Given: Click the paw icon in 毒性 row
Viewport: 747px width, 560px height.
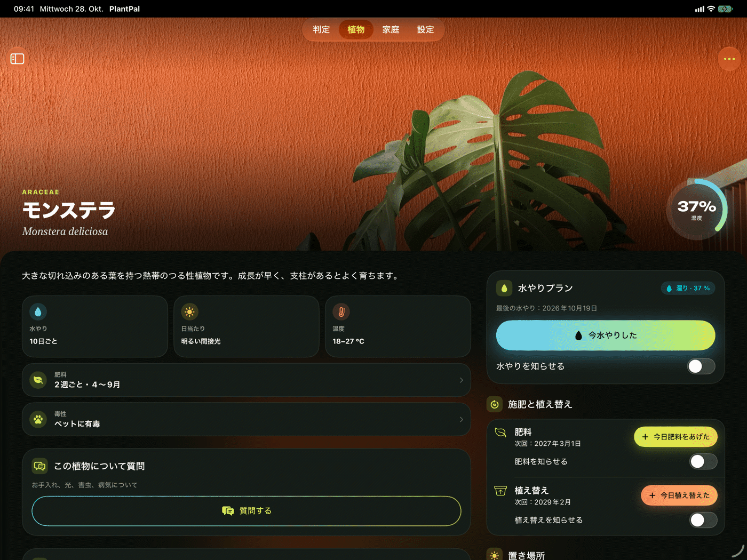Looking at the screenshot, I should [38, 419].
